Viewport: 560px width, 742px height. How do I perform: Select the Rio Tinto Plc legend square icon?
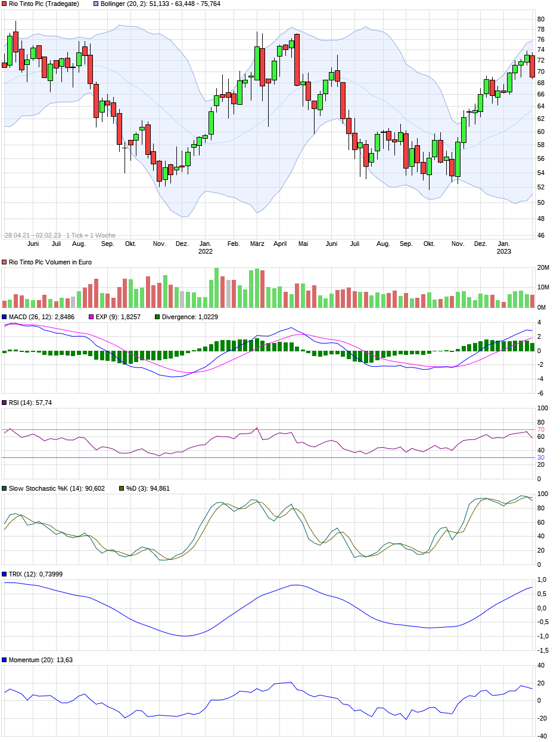pos(3,4)
